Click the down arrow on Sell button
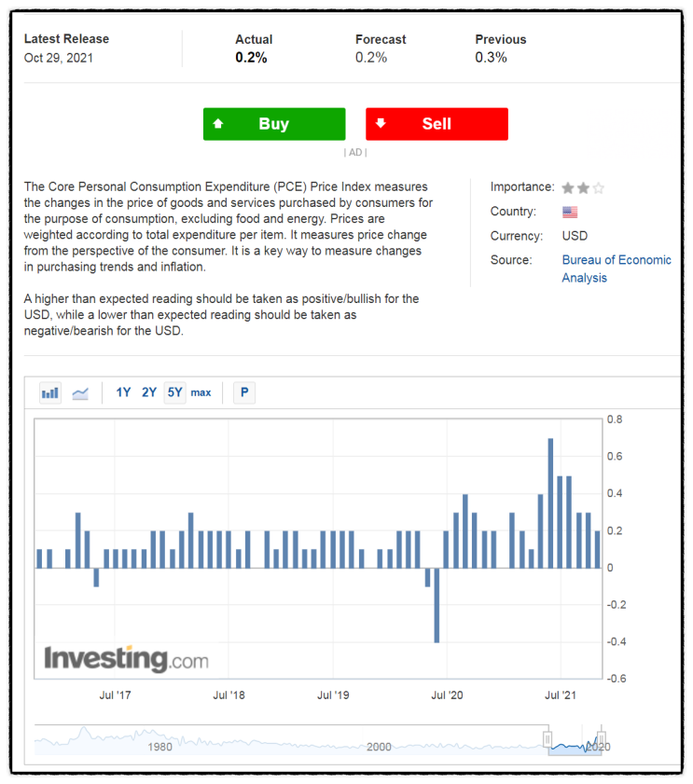This screenshot has width=693, height=784. (381, 124)
